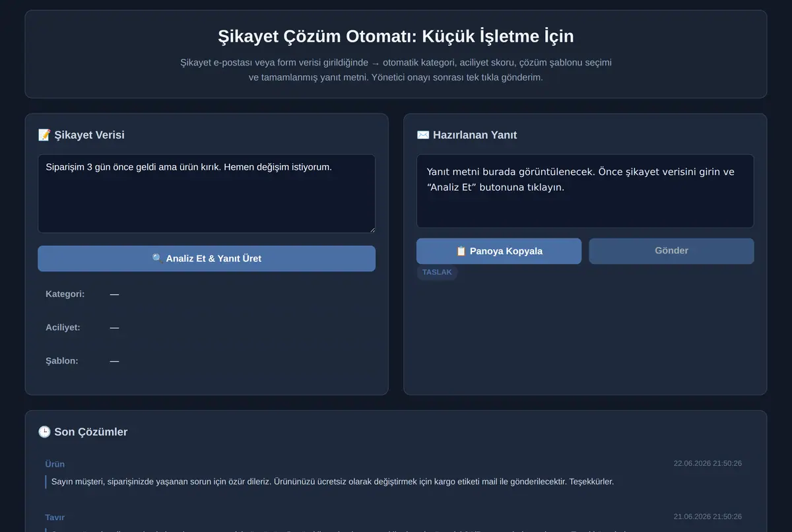792x532 pixels.
Task: Click the Ürün category in Son Çözümler
Action: [55, 464]
